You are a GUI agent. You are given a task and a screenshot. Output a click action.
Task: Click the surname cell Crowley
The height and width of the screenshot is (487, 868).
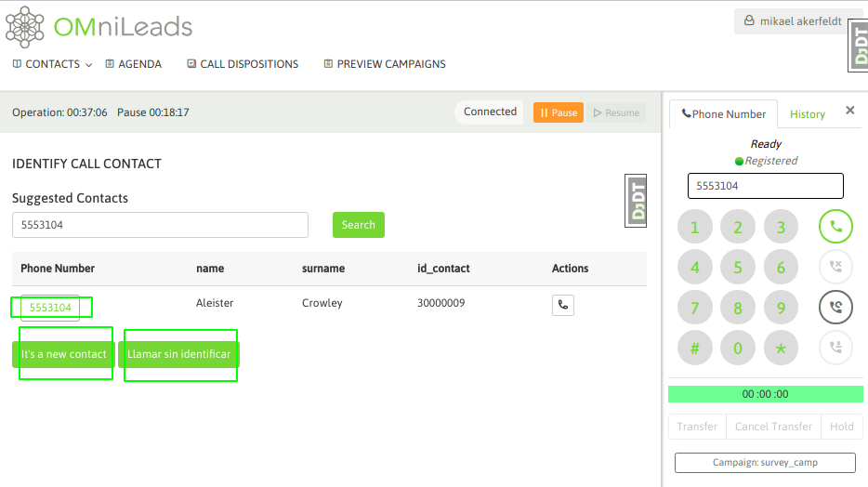[322, 303]
